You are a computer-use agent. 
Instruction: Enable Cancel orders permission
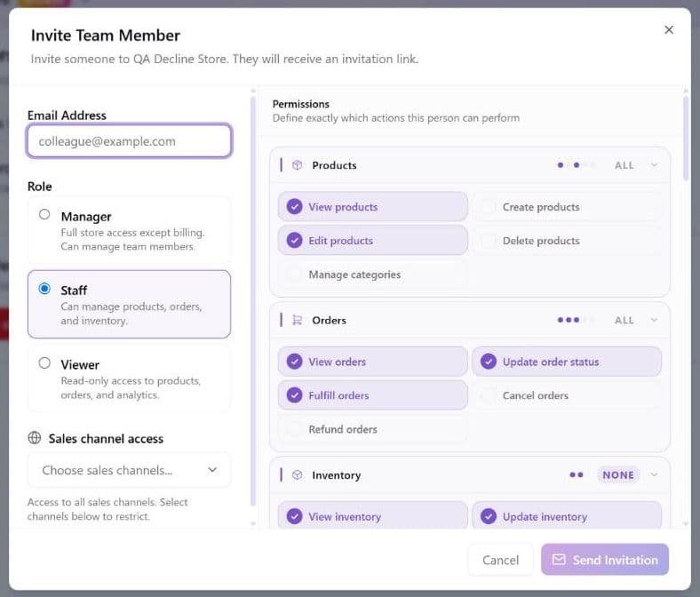[567, 395]
